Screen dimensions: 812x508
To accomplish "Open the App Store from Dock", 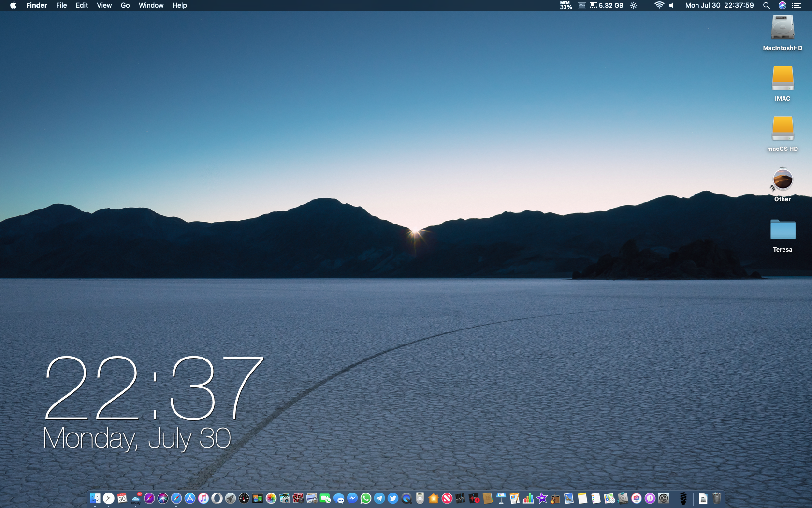I will tap(190, 498).
